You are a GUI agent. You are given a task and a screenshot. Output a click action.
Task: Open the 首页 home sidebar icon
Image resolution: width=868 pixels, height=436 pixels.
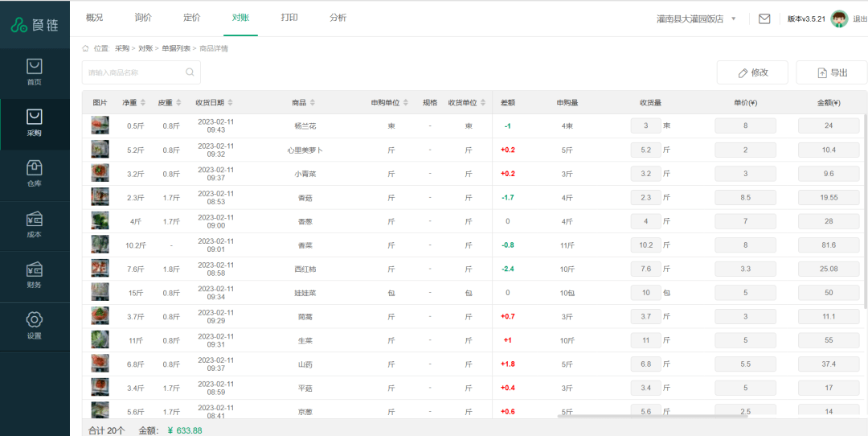[34, 67]
